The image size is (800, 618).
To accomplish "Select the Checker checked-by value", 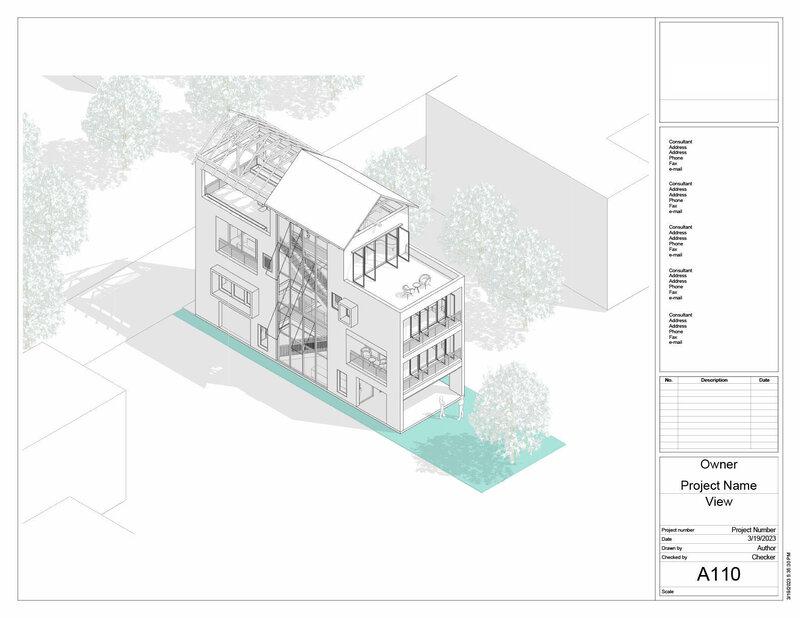I will [x=764, y=557].
